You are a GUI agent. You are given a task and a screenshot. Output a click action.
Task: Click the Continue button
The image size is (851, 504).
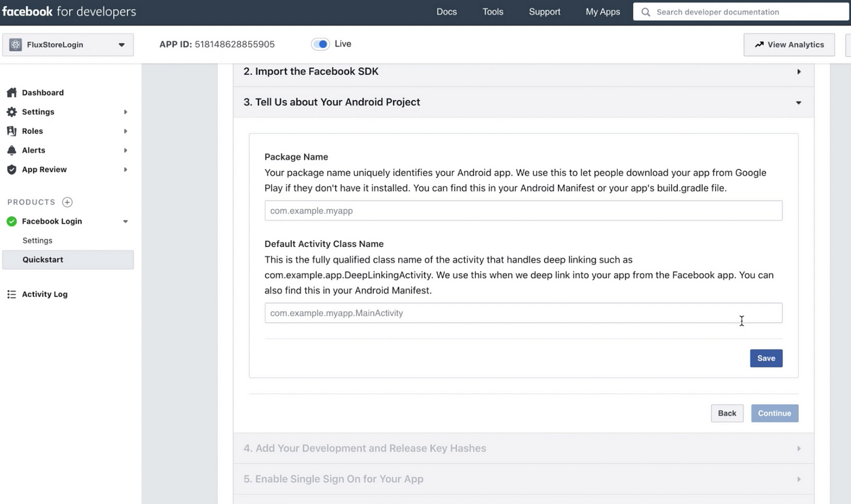coord(774,413)
